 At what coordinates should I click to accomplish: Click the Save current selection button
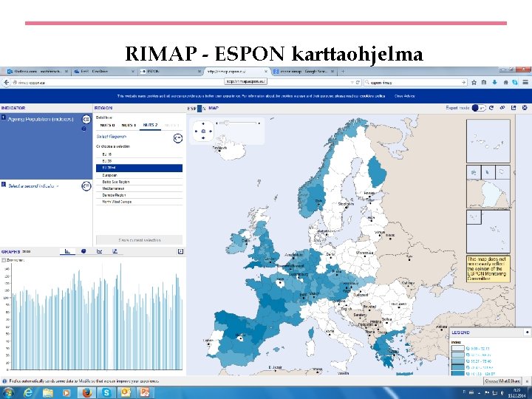pyautogui.click(x=139, y=240)
